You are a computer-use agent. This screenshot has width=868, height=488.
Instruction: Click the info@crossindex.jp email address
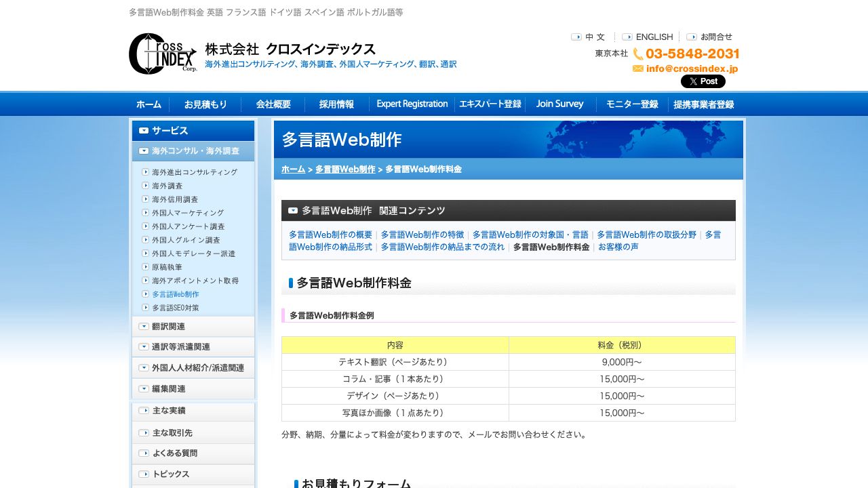[x=692, y=68]
